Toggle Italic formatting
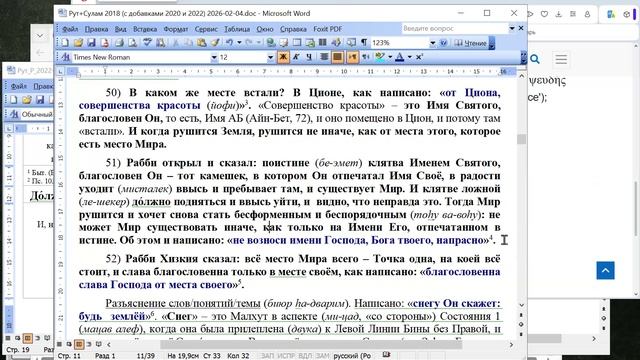 point(296,57)
